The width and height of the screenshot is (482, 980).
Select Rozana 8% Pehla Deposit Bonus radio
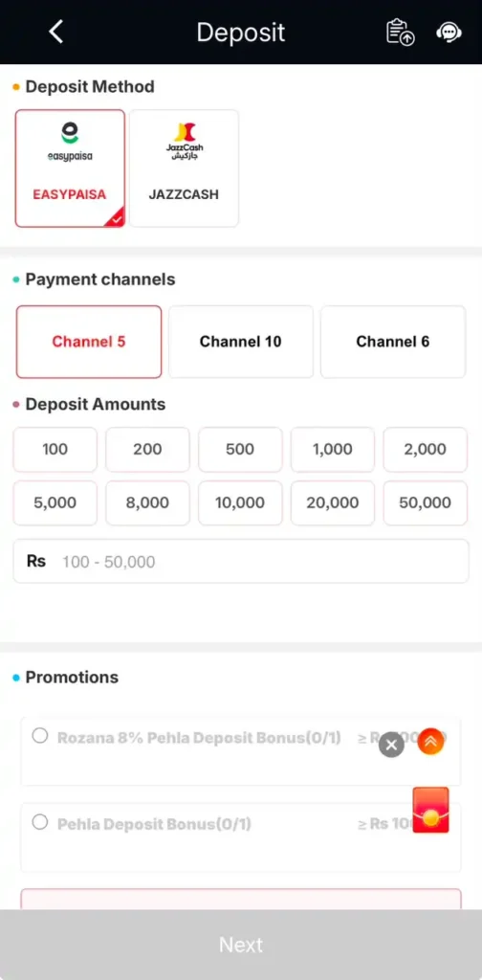pos(40,736)
